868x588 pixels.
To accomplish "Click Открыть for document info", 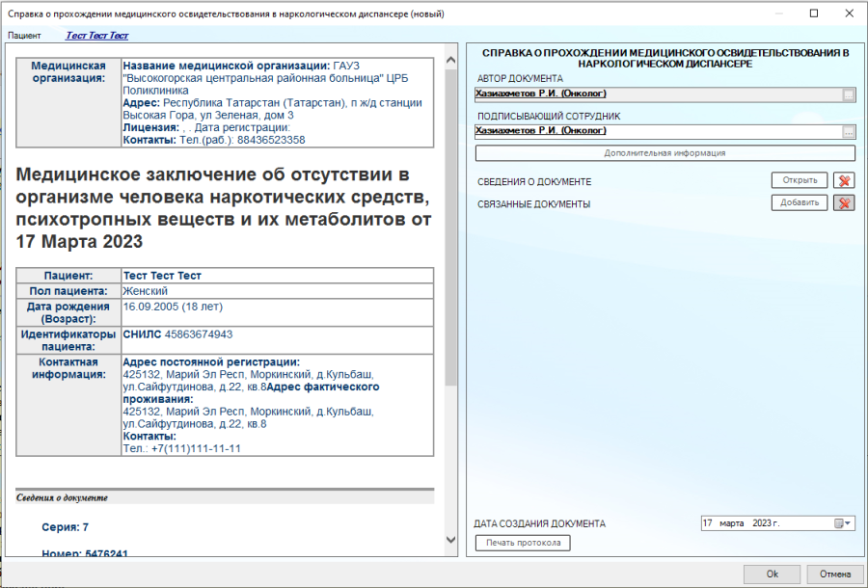I will pyautogui.click(x=800, y=180).
